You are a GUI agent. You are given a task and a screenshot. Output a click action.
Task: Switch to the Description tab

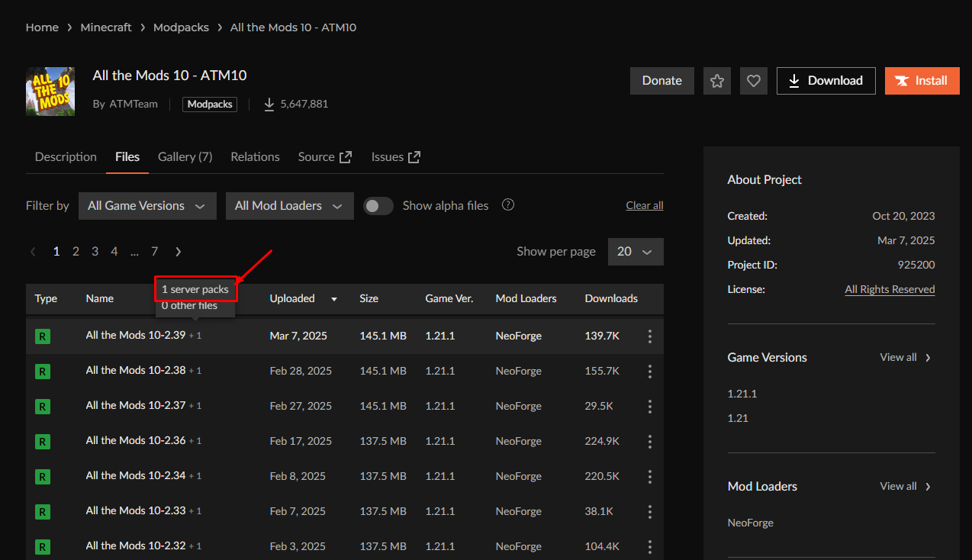click(x=66, y=156)
